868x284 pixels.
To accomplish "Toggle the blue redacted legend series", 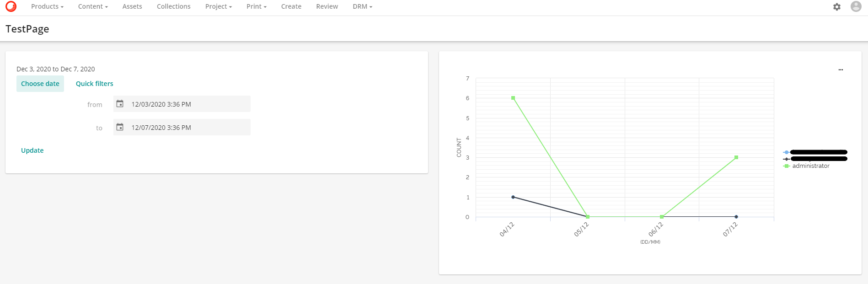I will 815,152.
